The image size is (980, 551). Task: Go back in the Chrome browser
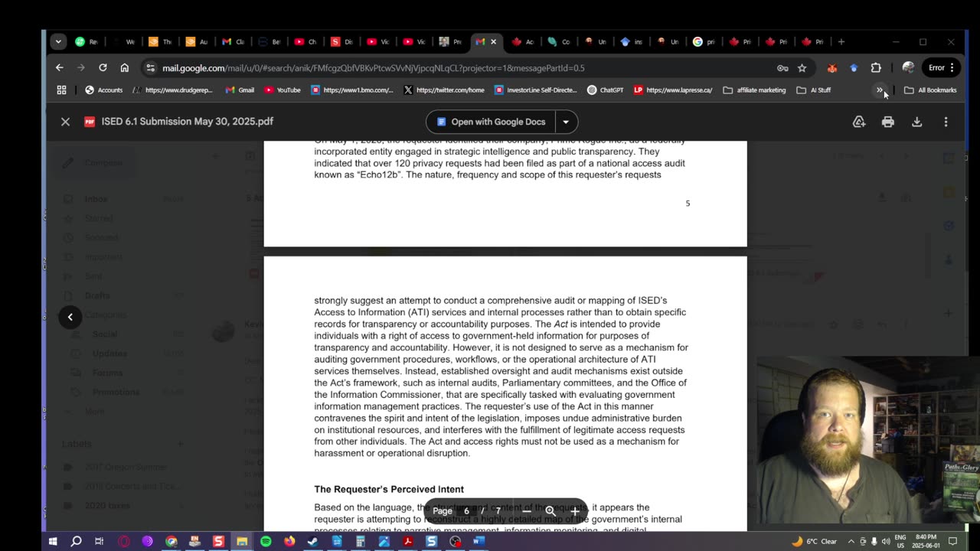point(59,67)
